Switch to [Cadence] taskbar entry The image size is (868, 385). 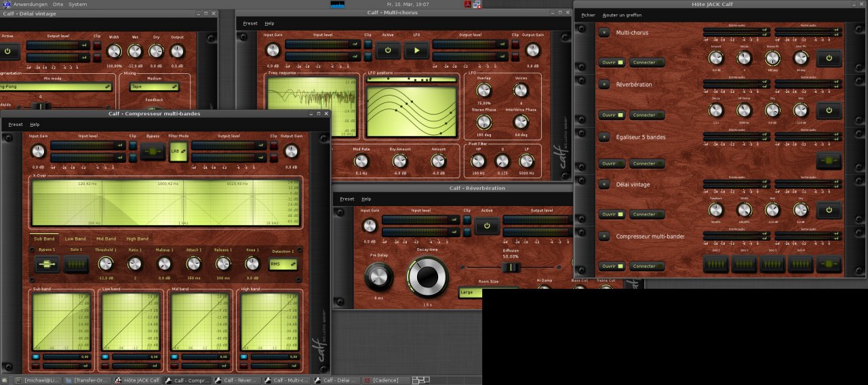(x=386, y=380)
